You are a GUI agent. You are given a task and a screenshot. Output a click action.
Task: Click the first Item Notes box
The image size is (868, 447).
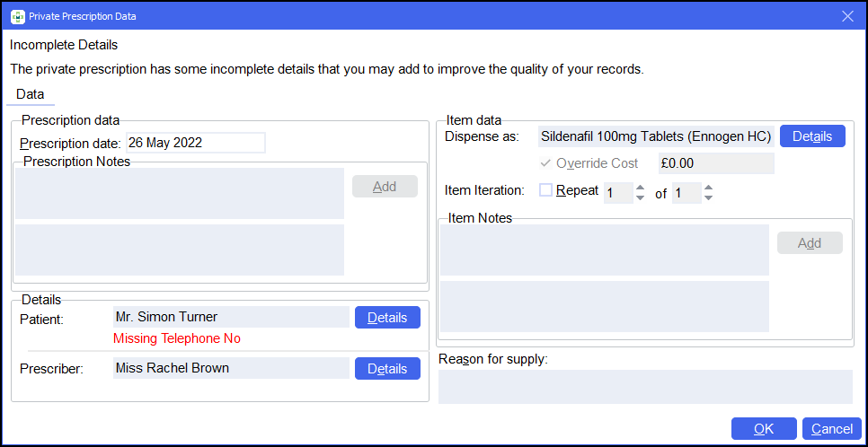point(603,250)
